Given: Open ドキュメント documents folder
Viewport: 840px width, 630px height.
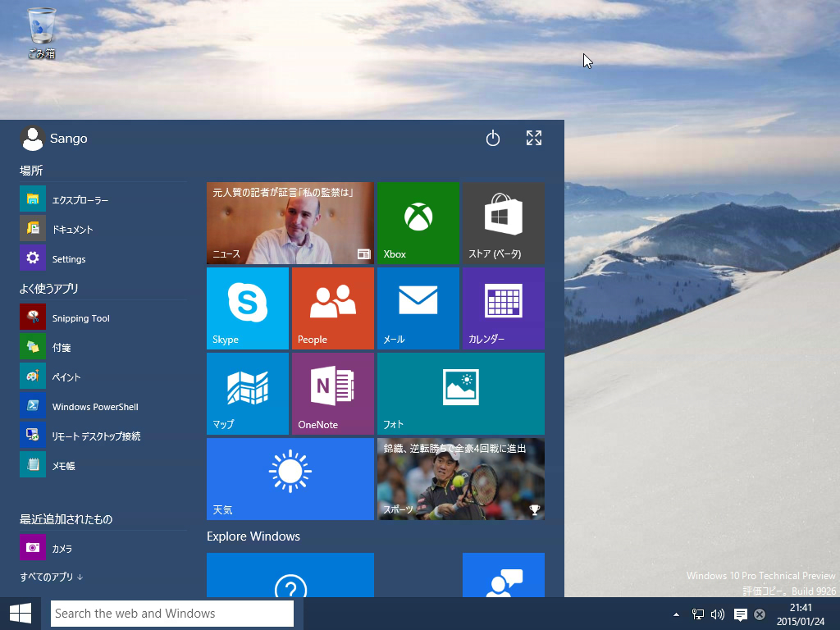Looking at the screenshot, I should click(103, 229).
